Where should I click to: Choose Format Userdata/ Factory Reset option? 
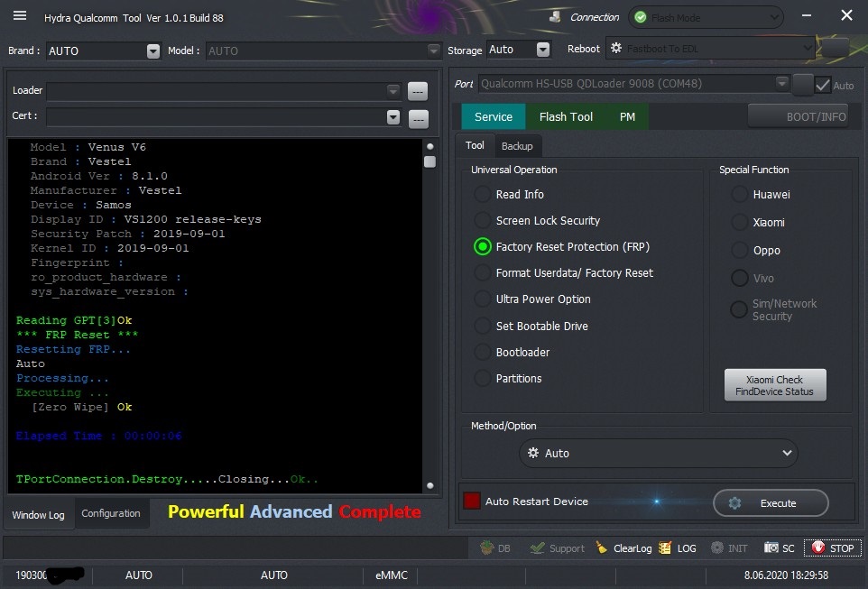pyautogui.click(x=482, y=273)
